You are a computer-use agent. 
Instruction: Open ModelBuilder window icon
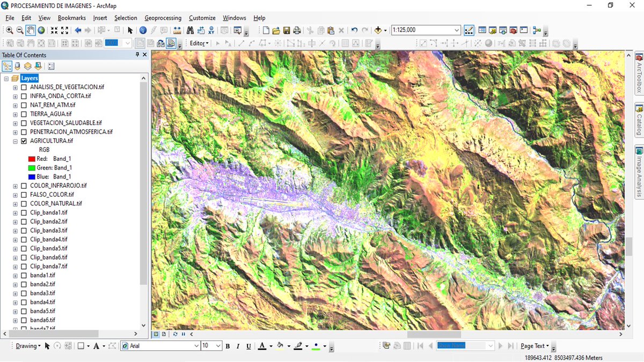click(537, 30)
